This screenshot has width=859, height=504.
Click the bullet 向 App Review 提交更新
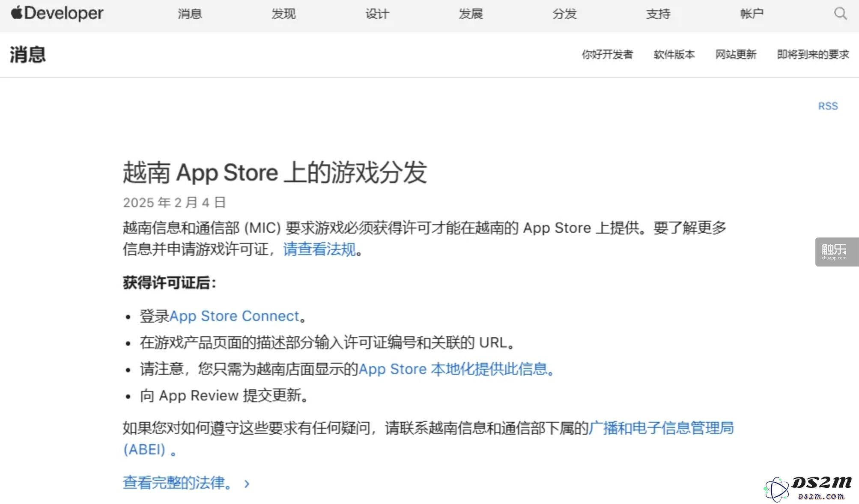224,395
